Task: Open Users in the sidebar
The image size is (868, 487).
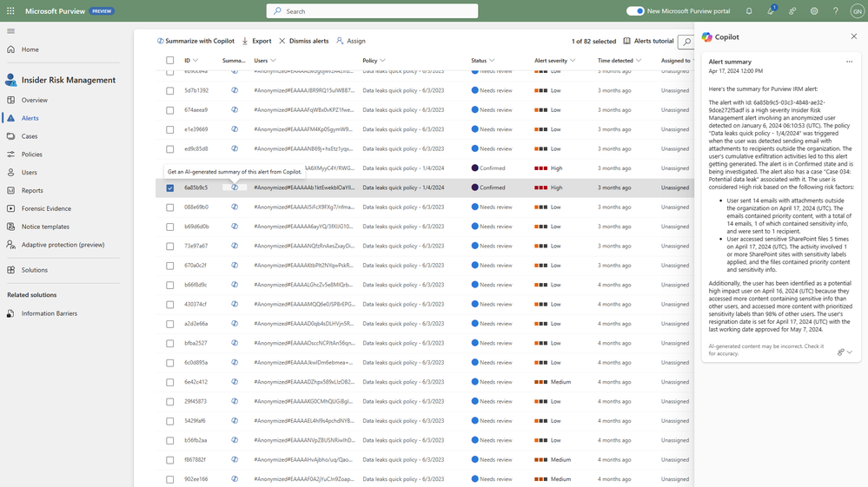Action: coord(29,173)
